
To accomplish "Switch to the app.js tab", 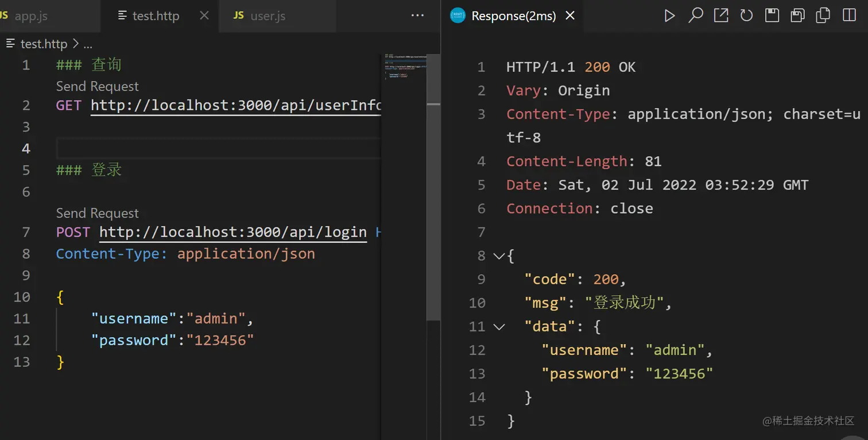I will point(30,16).
